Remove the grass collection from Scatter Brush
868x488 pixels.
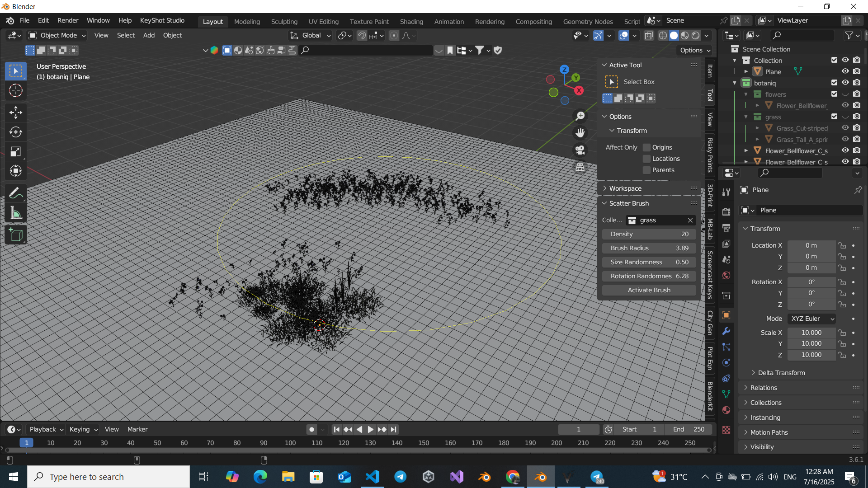[x=690, y=220]
